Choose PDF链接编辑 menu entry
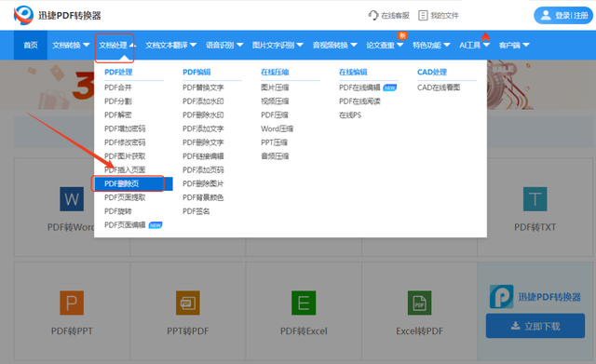Screen dimensions: 596x364 click(203, 156)
